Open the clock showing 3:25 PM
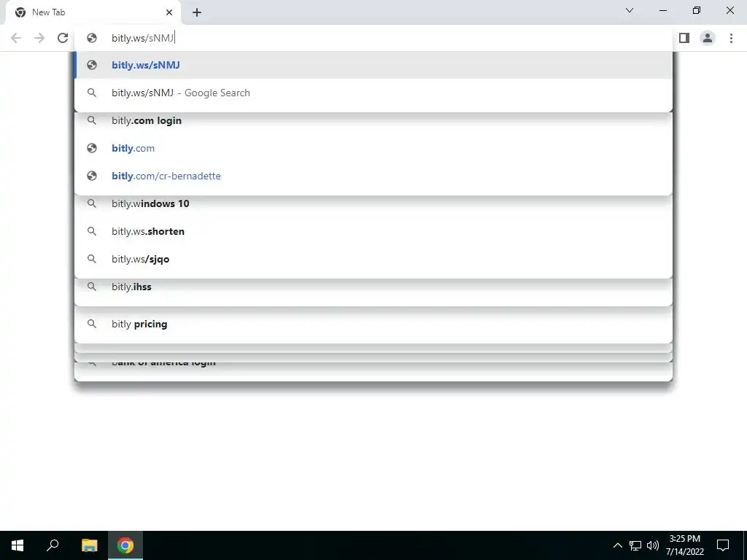Screen dimensions: 747x560 coord(685,545)
